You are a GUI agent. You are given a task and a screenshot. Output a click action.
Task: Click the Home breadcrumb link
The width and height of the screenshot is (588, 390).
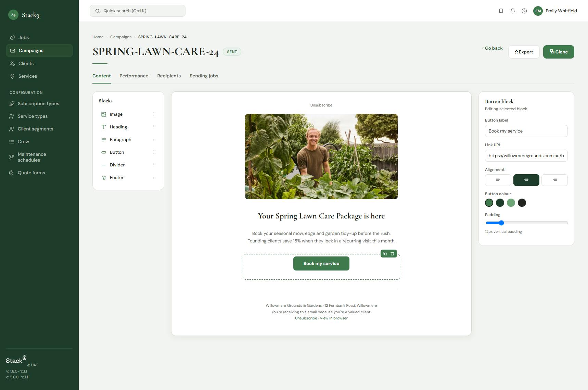point(98,37)
